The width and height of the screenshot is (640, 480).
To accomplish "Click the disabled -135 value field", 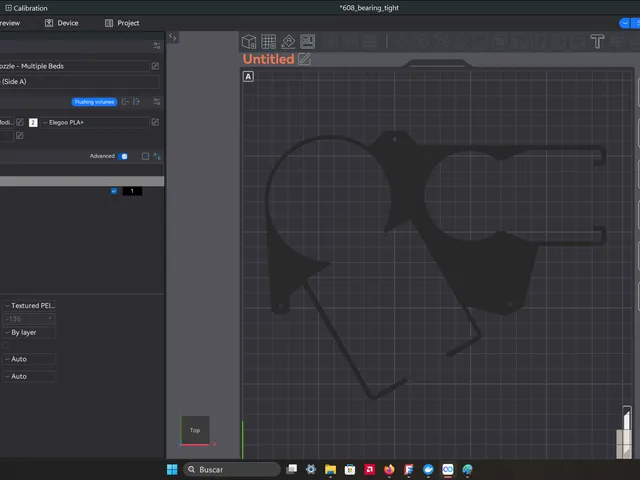I will 29,319.
